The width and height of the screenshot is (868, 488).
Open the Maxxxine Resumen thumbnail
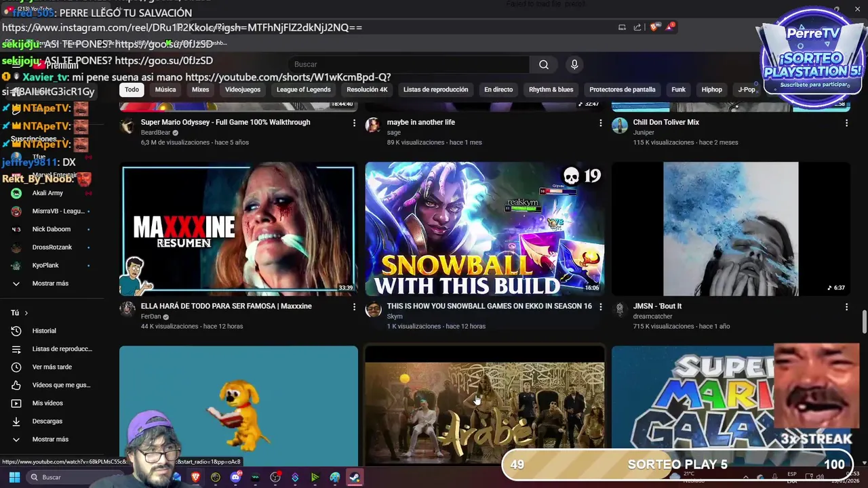coord(239,229)
